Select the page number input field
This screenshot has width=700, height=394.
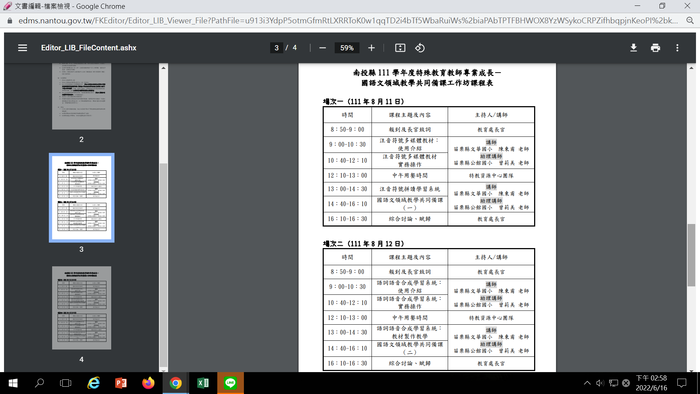click(276, 48)
